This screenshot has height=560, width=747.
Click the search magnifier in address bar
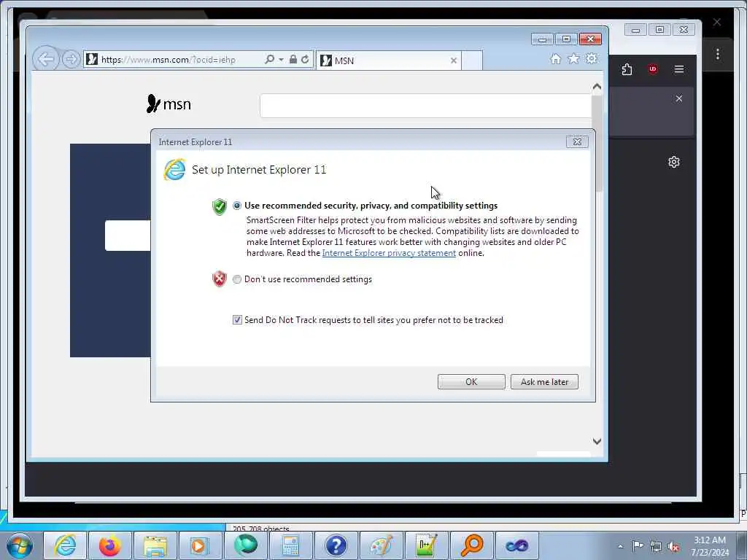[269, 59]
